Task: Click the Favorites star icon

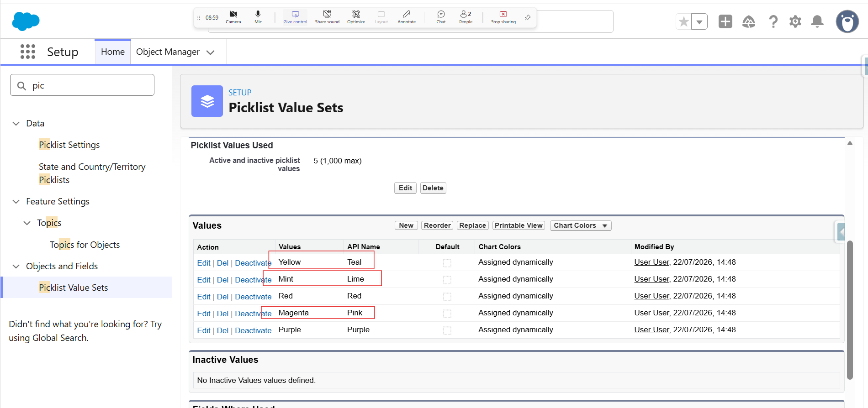Action: click(684, 21)
